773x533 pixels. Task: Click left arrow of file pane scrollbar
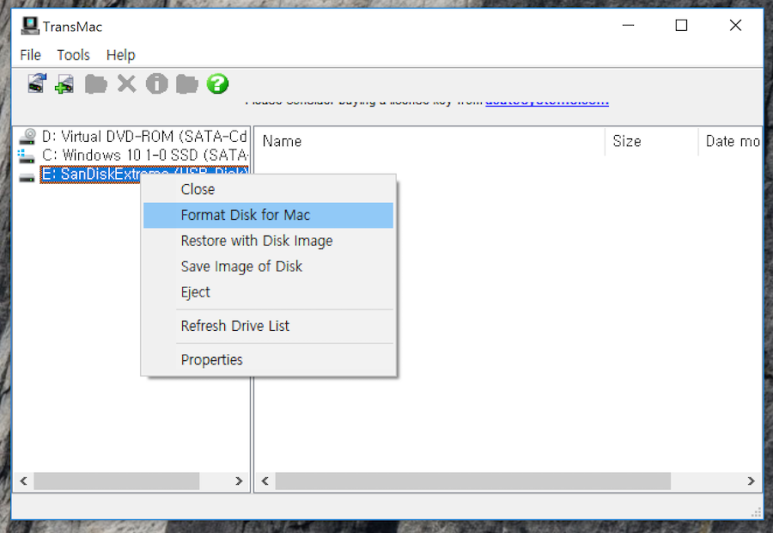coord(265,481)
